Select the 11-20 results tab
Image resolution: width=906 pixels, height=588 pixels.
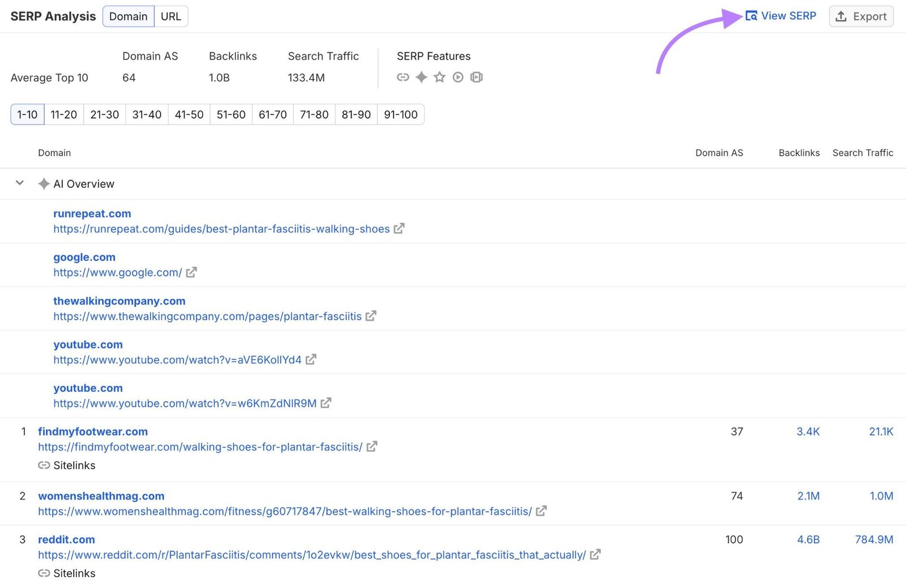pyautogui.click(x=64, y=114)
